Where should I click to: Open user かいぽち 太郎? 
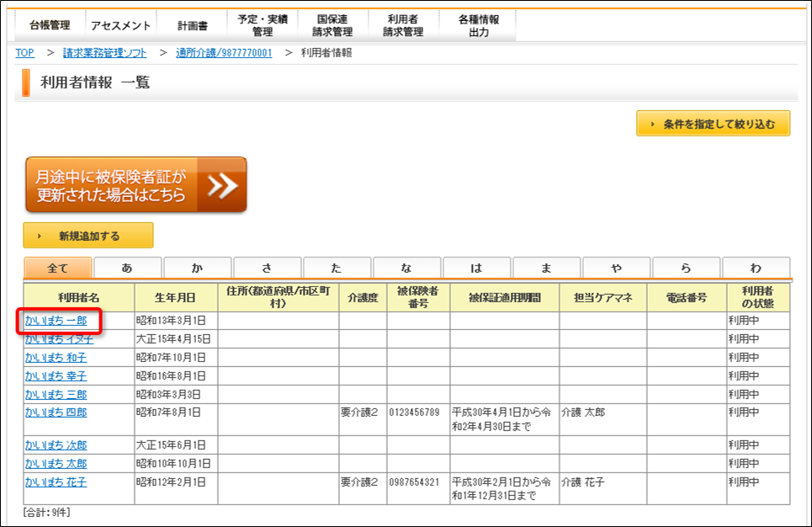pos(56,464)
